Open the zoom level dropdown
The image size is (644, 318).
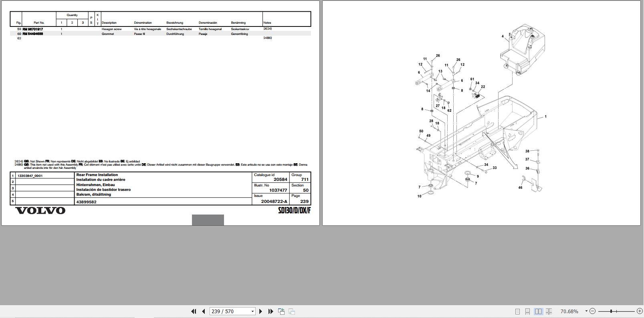[586, 311]
